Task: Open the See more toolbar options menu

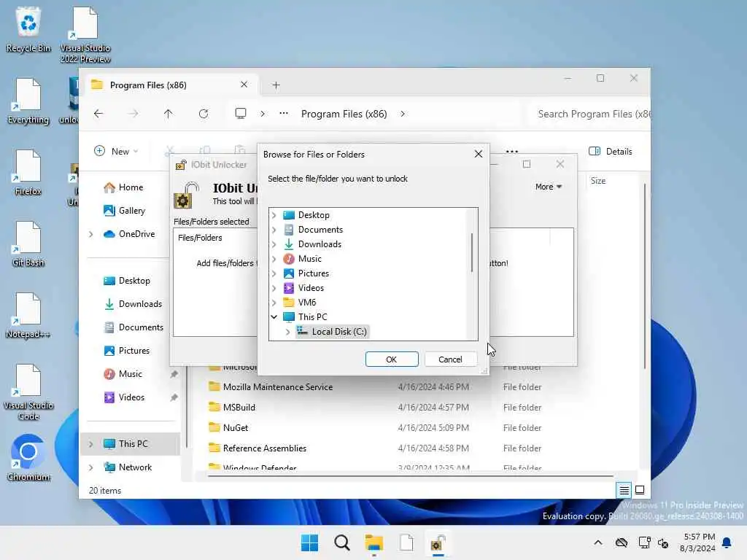Action: (512, 152)
